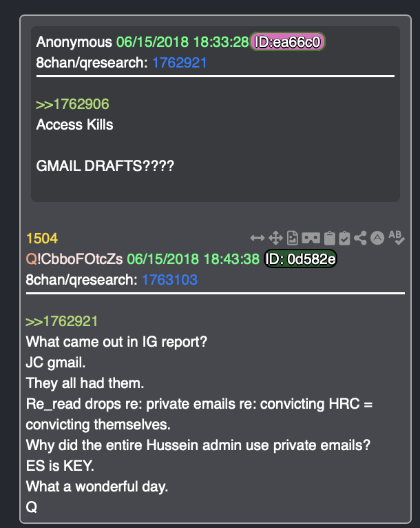Click the yellow post number 1504
The height and width of the screenshot is (528, 420).
[42, 238]
